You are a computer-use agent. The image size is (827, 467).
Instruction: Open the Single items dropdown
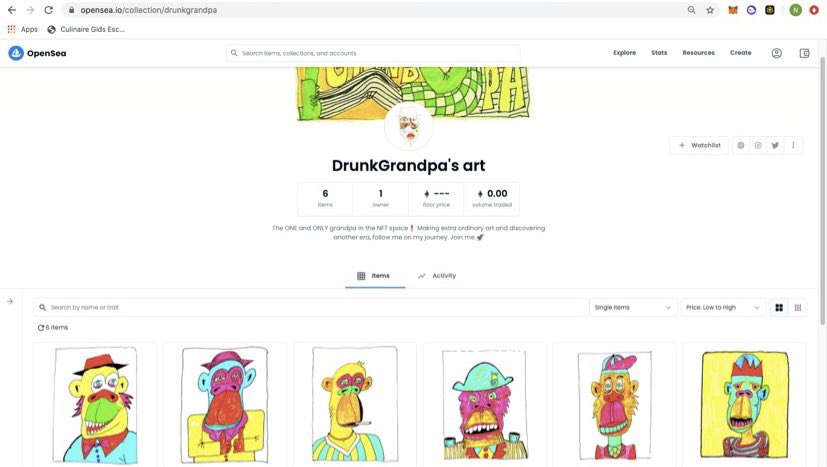tap(632, 308)
